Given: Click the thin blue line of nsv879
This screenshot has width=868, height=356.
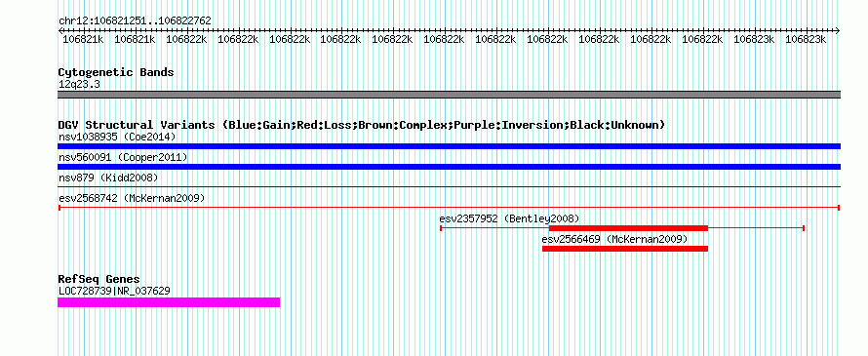Looking at the screenshot, I should pos(449,187).
